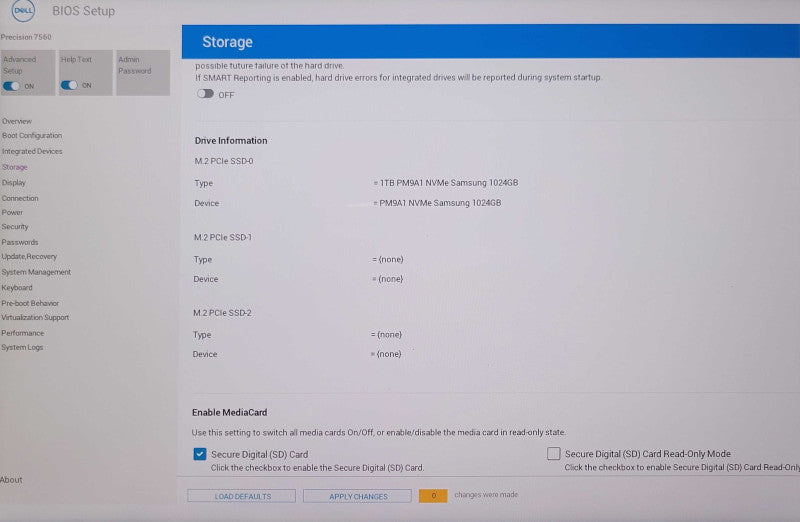The image size is (800, 522).
Task: Click the Precision 7560 model label
Action: (x=26, y=37)
